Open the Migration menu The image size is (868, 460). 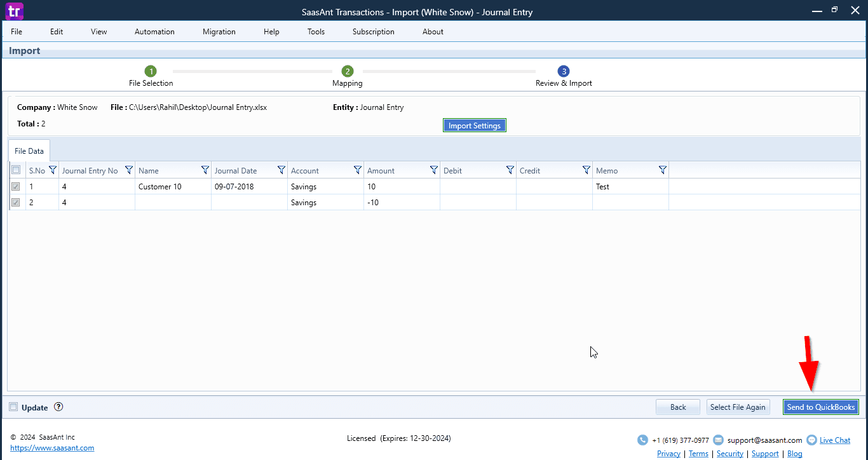[219, 31]
